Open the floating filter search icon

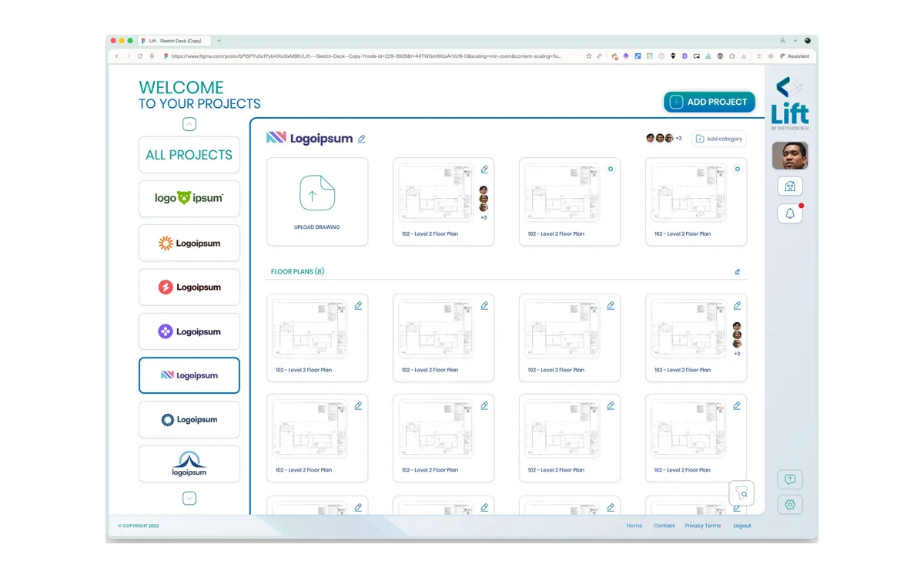tap(742, 493)
